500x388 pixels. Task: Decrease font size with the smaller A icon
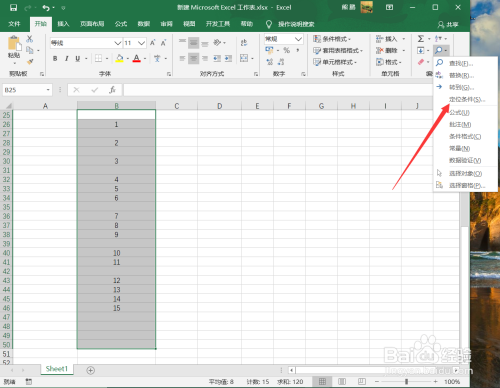[163, 43]
